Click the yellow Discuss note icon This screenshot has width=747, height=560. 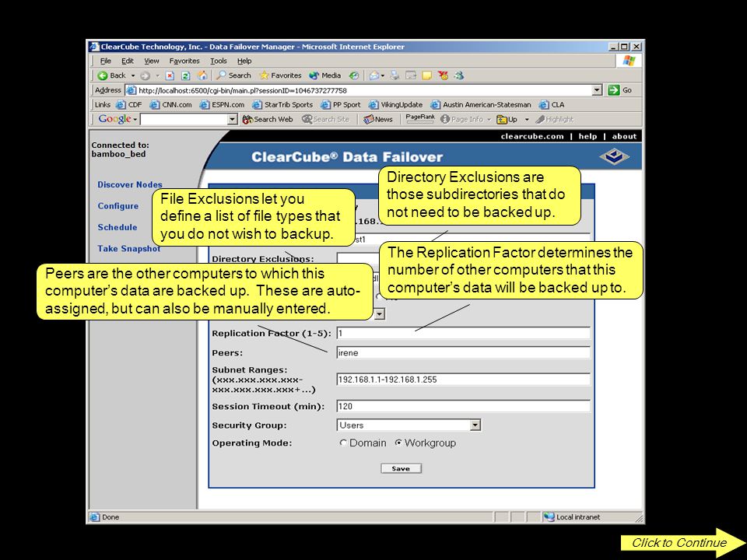click(x=427, y=75)
